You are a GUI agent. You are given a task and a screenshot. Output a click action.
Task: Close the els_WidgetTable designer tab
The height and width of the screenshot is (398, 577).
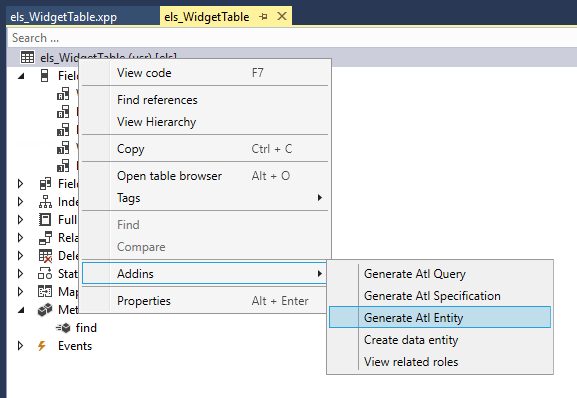(x=282, y=16)
